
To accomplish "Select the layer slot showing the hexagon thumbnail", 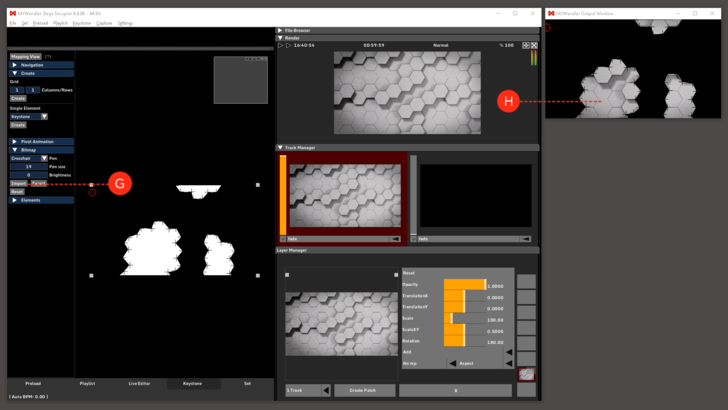I will pyautogui.click(x=526, y=374).
